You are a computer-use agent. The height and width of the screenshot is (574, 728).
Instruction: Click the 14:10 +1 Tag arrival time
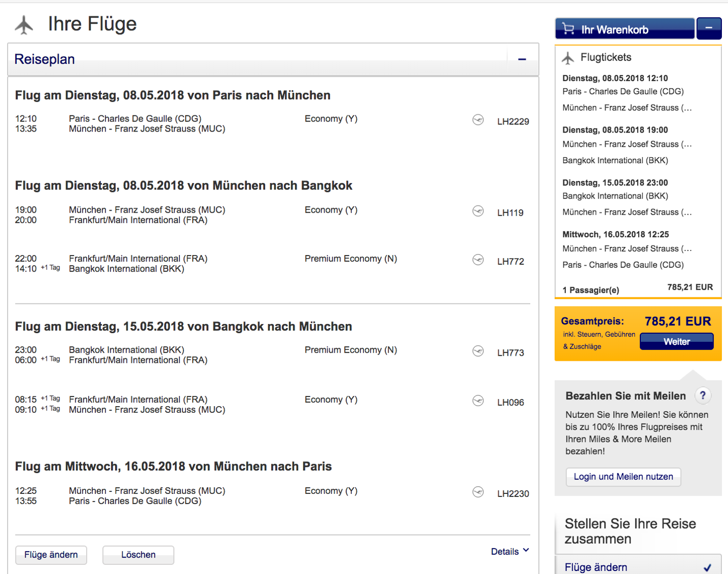37,268
